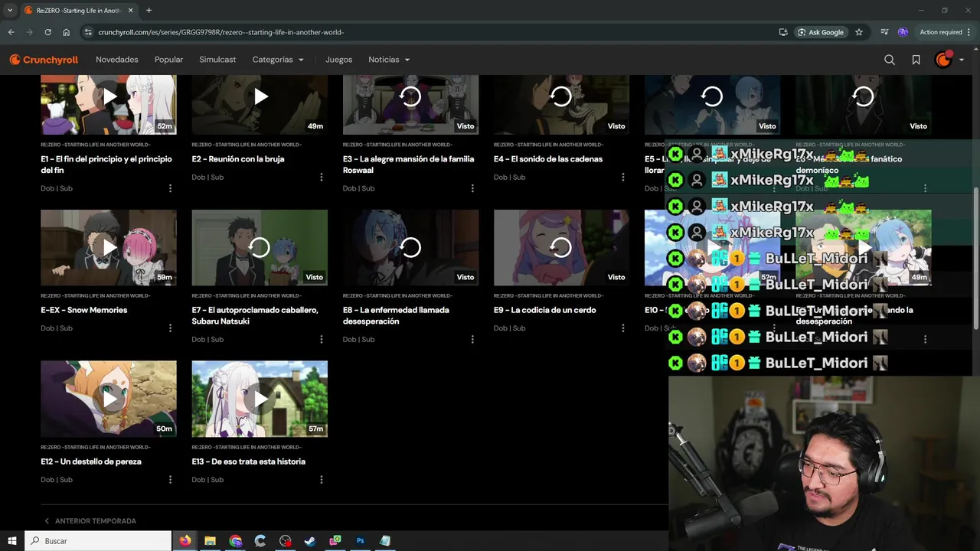
Task: Click the Crunchyroll logo
Action: pos(44,60)
